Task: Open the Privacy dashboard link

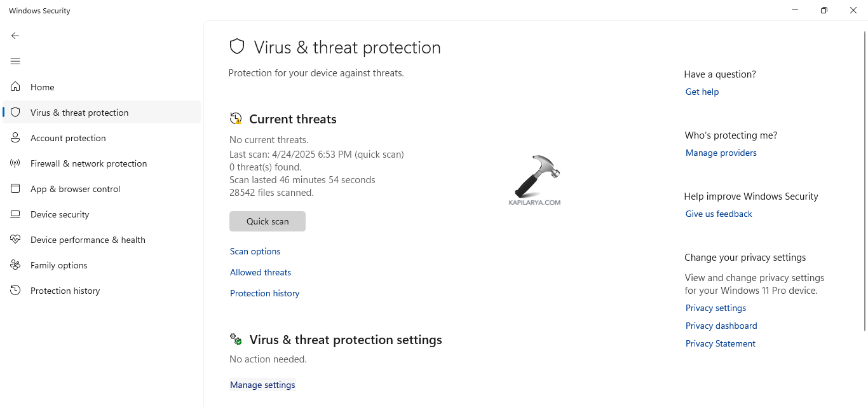Action: pyautogui.click(x=721, y=326)
